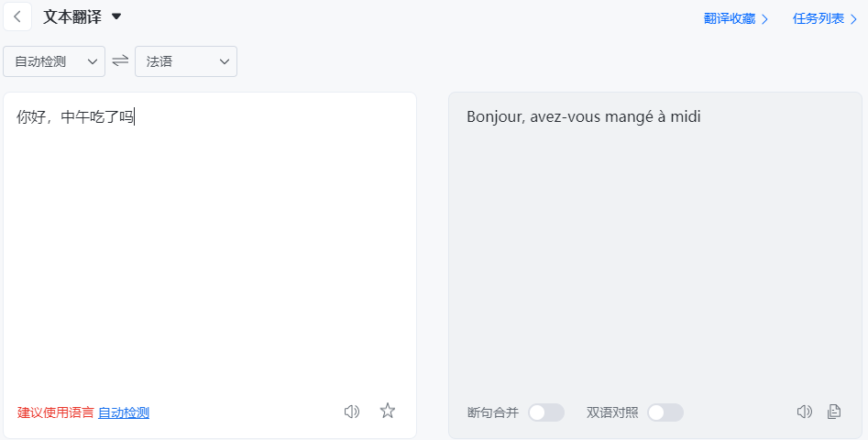Open the 翻译收藏 page

(730, 18)
